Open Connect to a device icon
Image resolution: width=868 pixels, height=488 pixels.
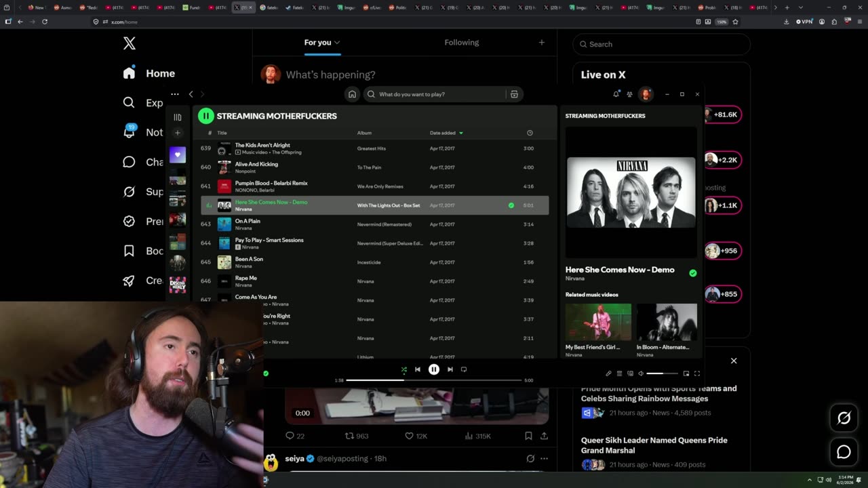630,373
